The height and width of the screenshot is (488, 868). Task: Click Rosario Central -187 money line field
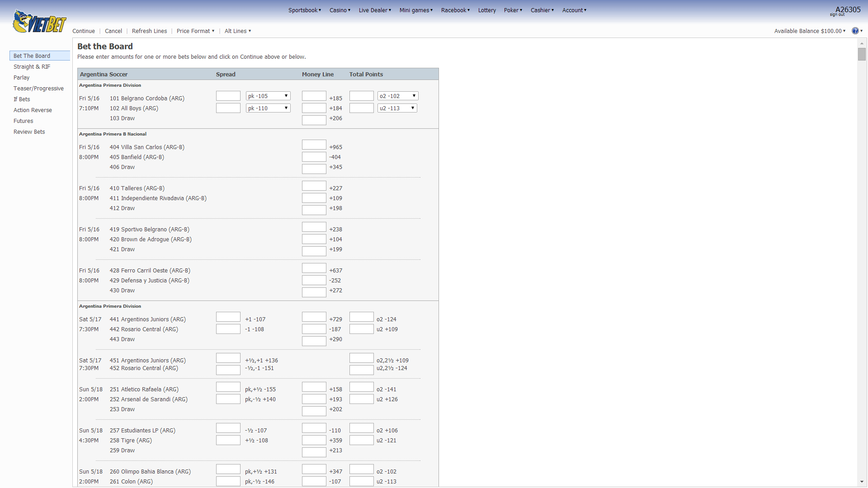click(314, 329)
